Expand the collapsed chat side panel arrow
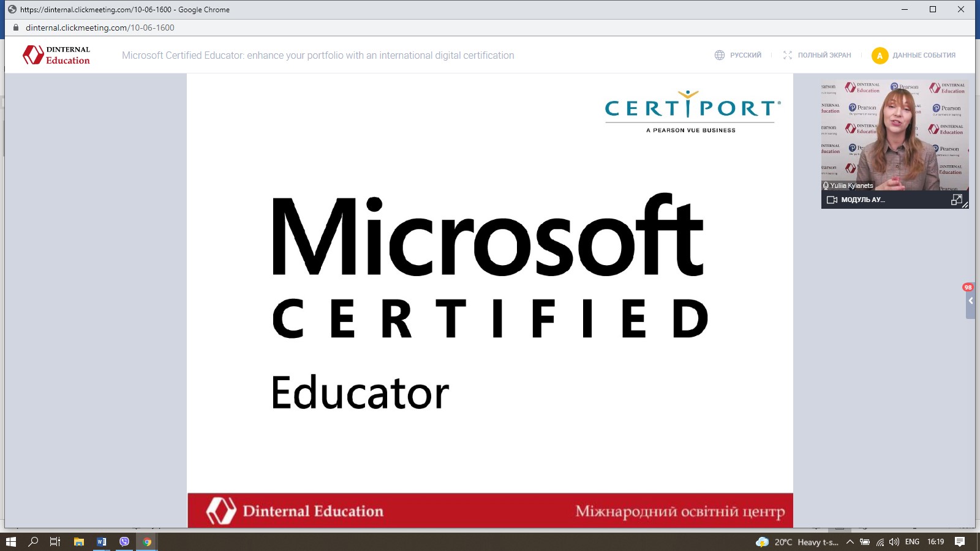Screen dimensions: 980x551 (970, 301)
